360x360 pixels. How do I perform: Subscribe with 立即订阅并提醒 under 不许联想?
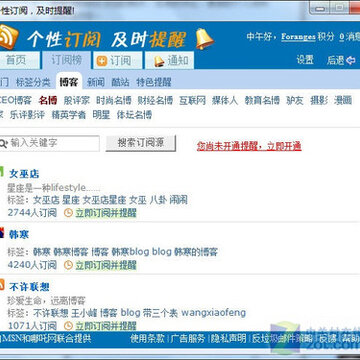point(106,325)
